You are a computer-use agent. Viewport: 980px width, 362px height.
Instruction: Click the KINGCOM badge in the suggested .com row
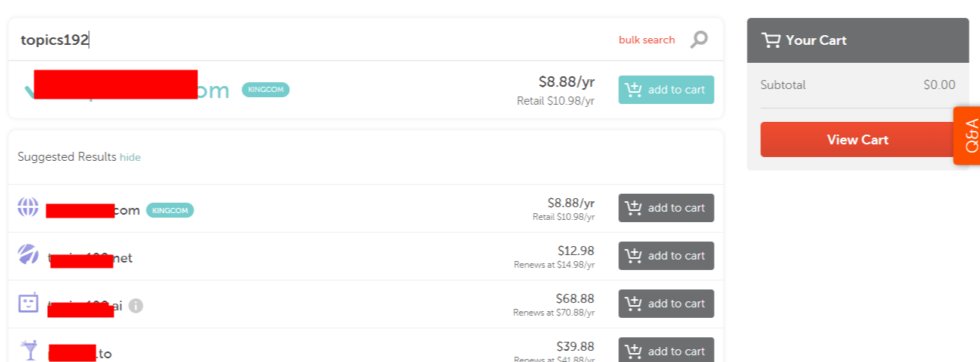pyautogui.click(x=170, y=211)
